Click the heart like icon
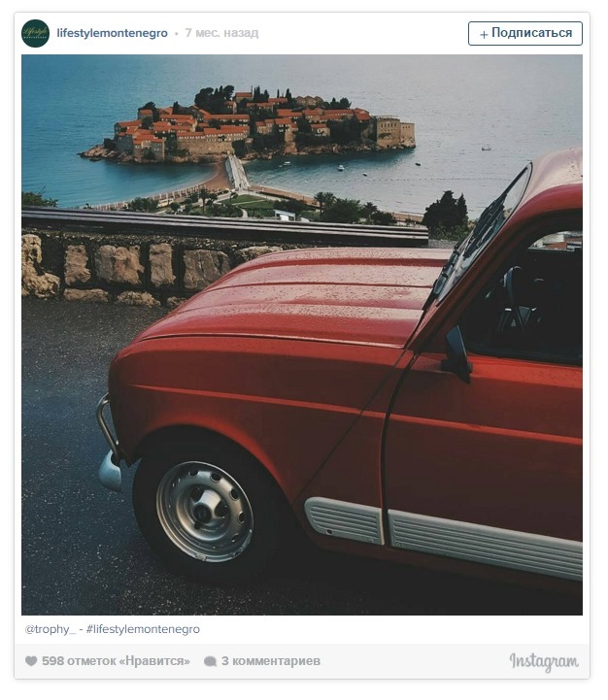 point(31,661)
